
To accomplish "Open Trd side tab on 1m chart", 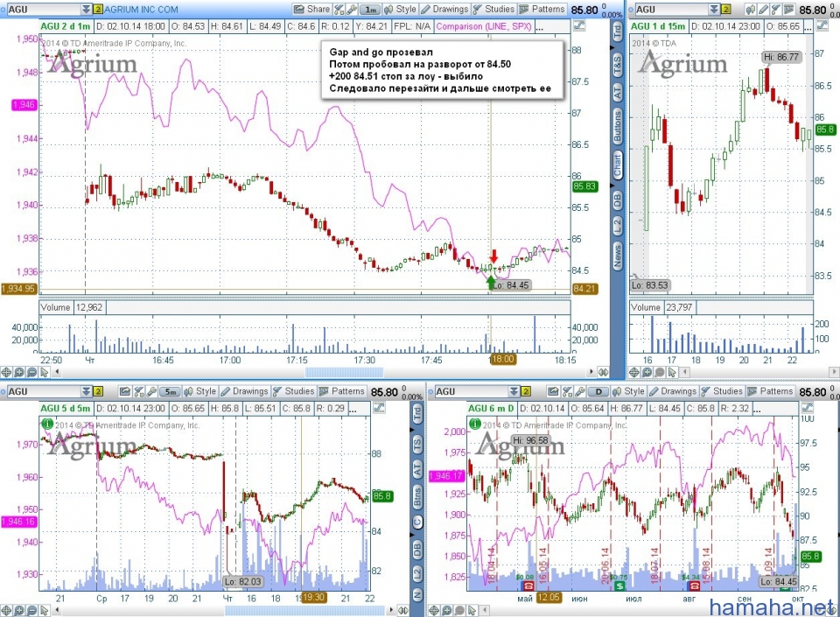I will pyautogui.click(x=617, y=31).
